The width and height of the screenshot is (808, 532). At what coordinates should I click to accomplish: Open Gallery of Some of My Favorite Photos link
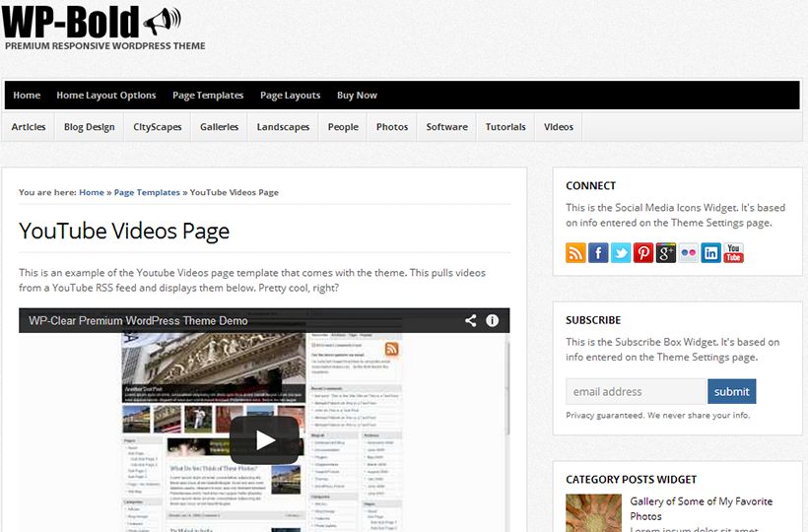pos(701,508)
